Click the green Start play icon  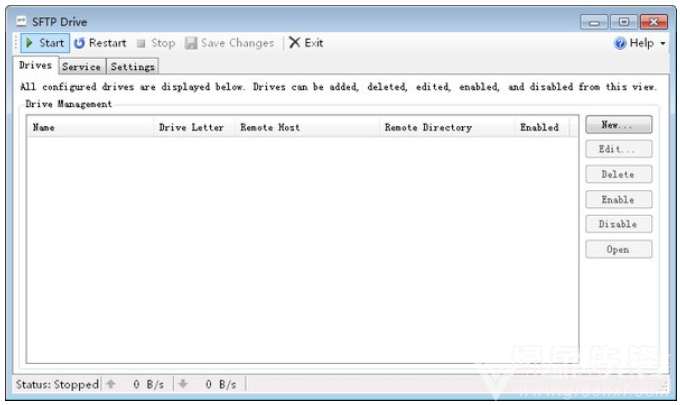click(x=29, y=43)
